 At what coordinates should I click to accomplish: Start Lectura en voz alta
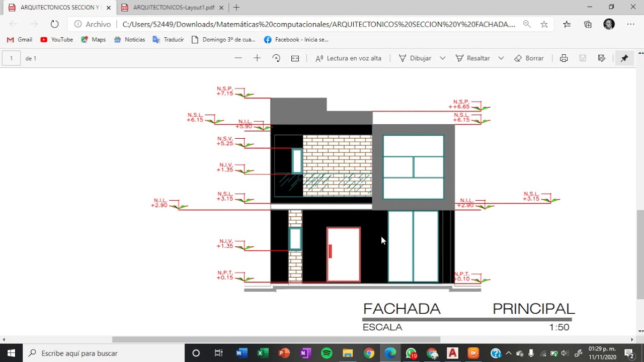pyautogui.click(x=348, y=58)
